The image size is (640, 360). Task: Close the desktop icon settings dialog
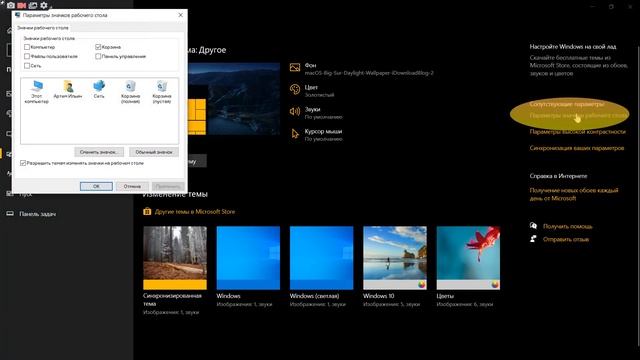point(181,15)
